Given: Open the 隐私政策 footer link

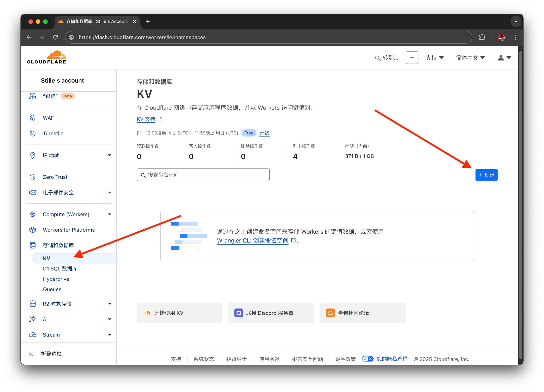Looking at the screenshot, I should pyautogui.click(x=345, y=359).
